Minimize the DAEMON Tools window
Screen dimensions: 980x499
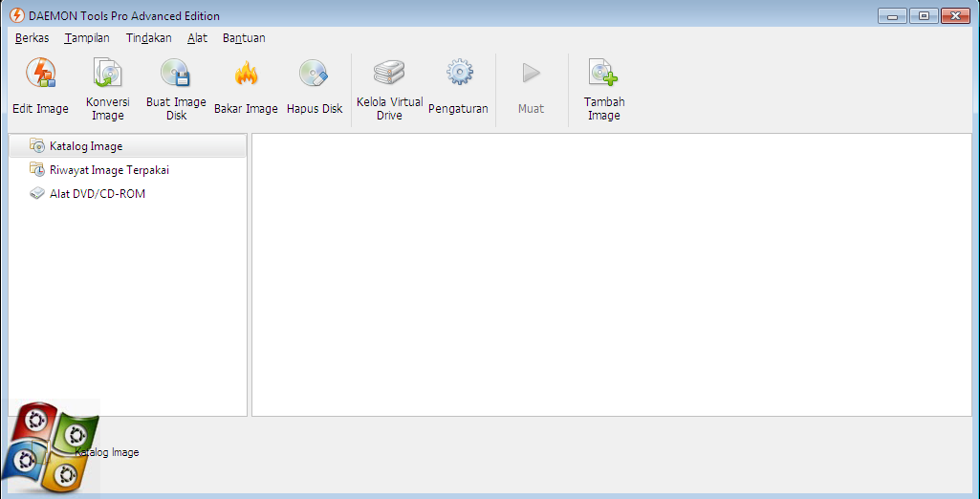click(892, 16)
